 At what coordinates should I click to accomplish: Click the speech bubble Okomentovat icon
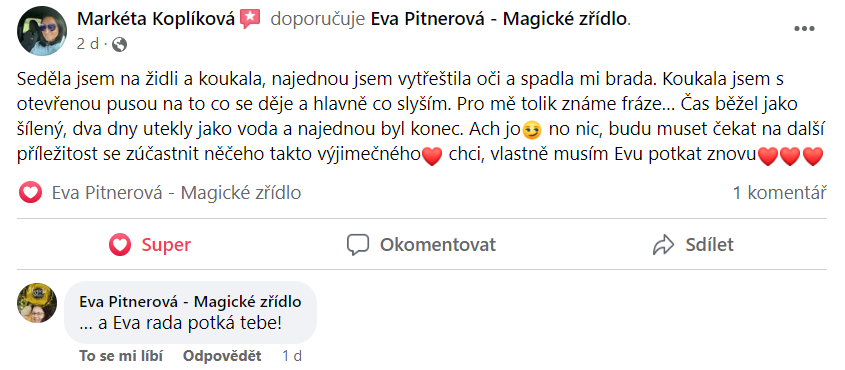357,245
